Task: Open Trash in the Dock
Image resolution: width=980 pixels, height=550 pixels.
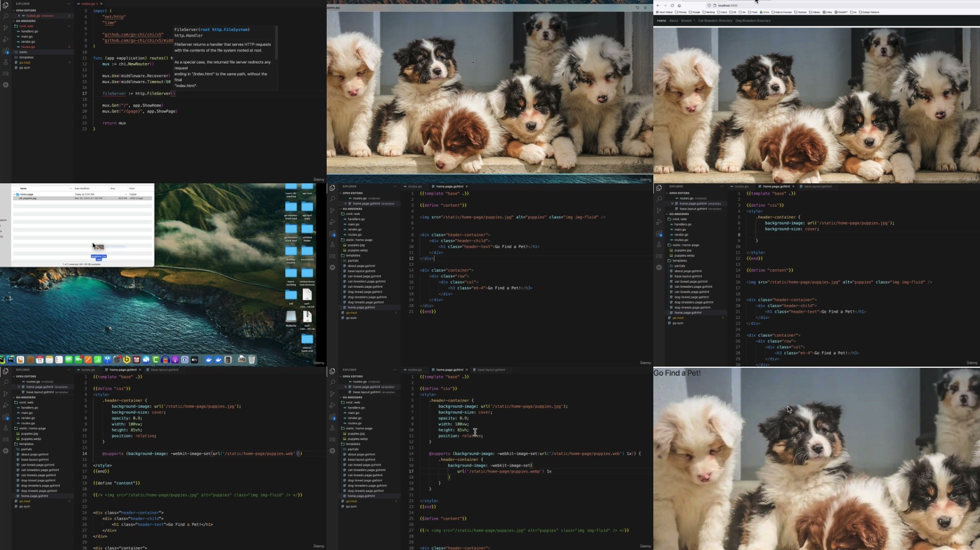Action: (x=252, y=360)
